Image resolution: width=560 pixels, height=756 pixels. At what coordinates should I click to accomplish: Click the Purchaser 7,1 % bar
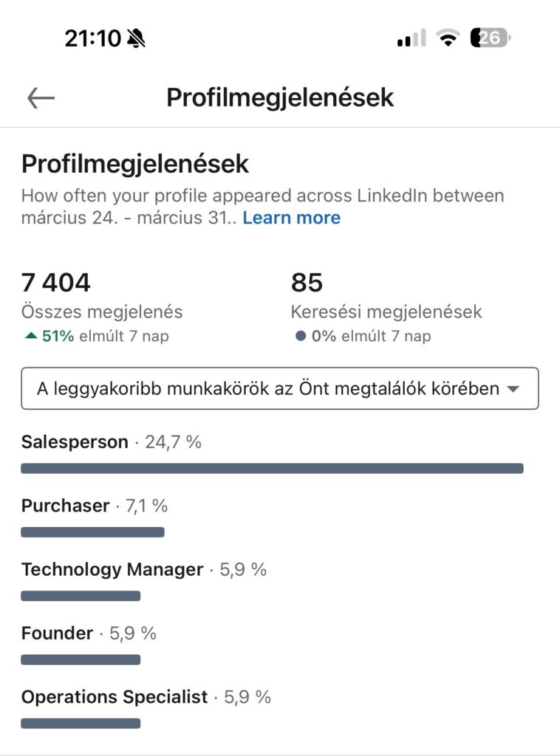(92, 532)
